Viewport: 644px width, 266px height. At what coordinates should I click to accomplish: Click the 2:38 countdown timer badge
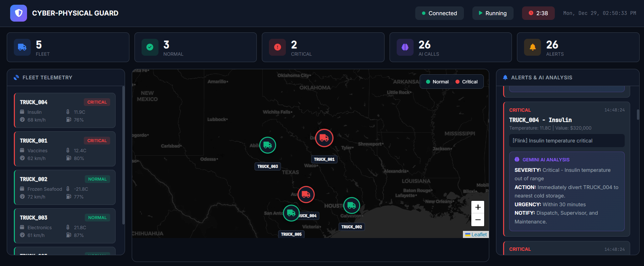538,13
